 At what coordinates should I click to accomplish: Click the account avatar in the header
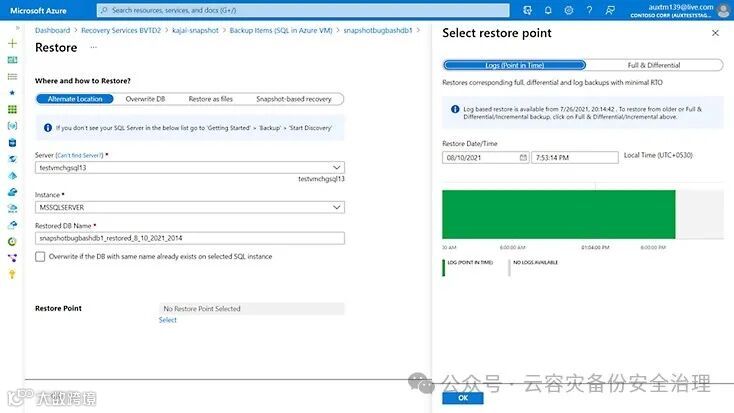724,10
